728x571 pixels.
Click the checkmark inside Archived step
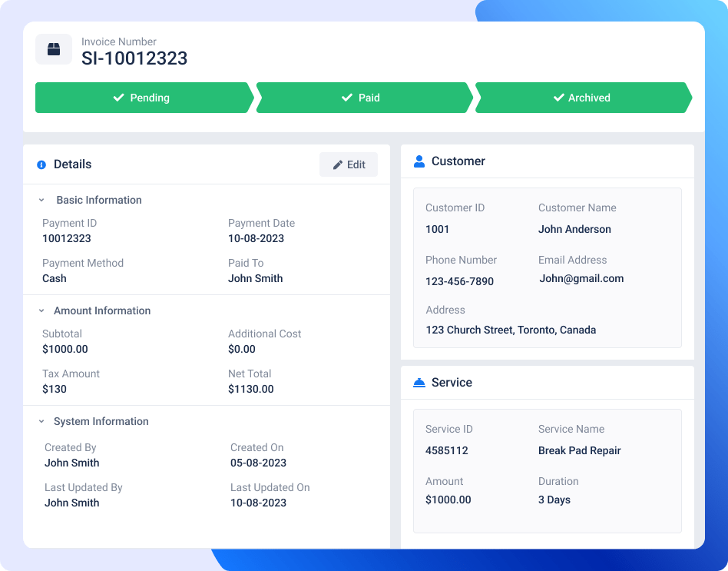point(559,98)
